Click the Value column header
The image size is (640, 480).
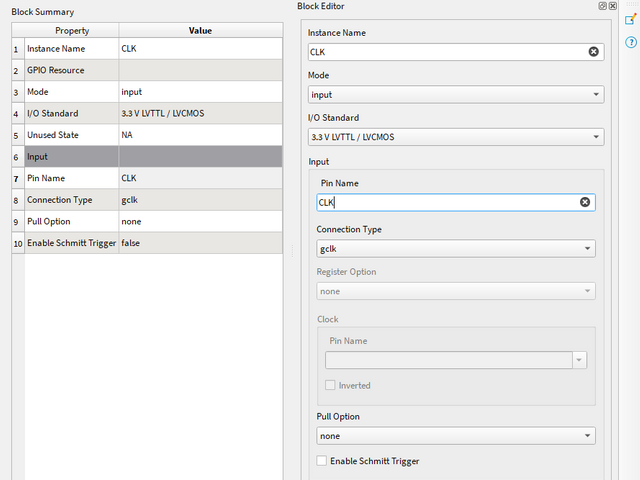[200, 31]
